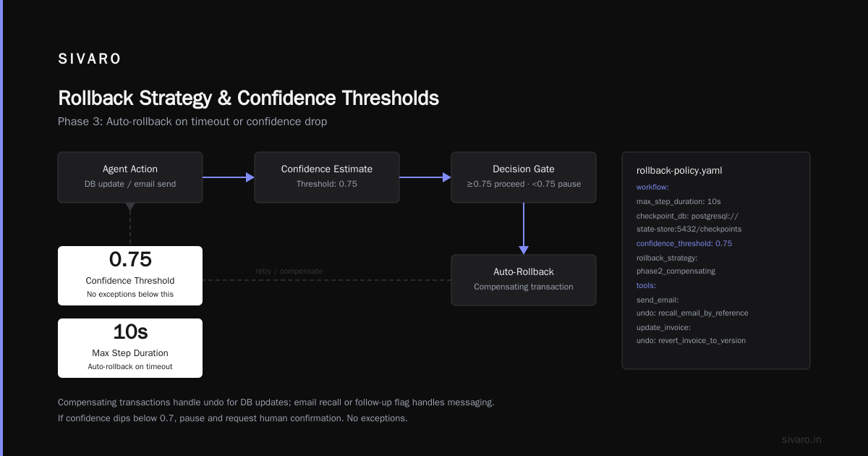Click the rollback-policy.yaml file name
868x456 pixels.
pos(679,171)
